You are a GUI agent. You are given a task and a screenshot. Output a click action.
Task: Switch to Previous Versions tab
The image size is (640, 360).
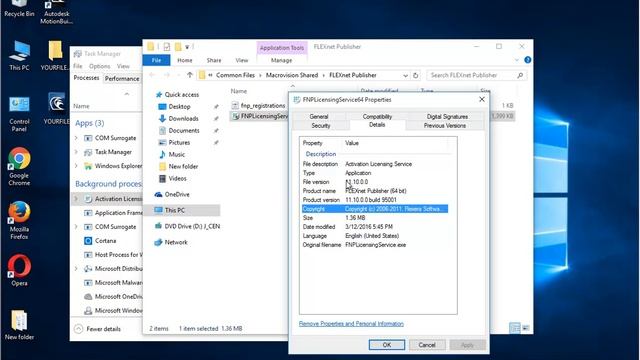(444, 126)
